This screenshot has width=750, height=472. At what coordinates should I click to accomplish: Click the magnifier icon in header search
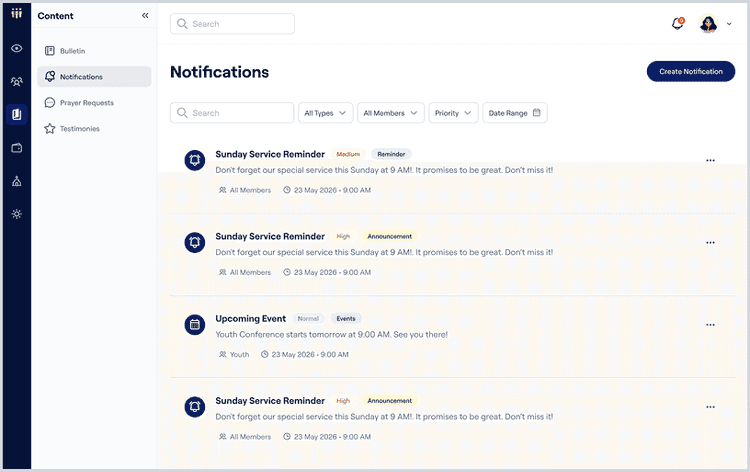[182, 23]
